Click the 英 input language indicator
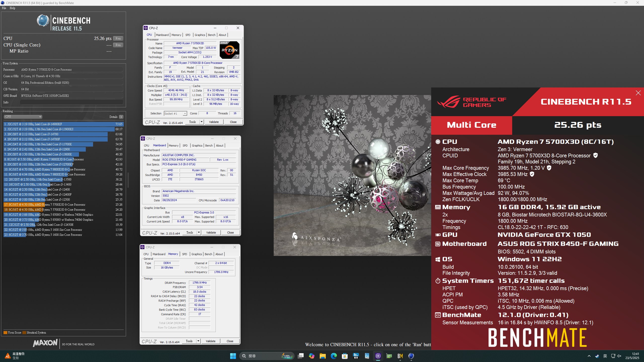The height and width of the screenshot is (362, 644). [x=605, y=356]
